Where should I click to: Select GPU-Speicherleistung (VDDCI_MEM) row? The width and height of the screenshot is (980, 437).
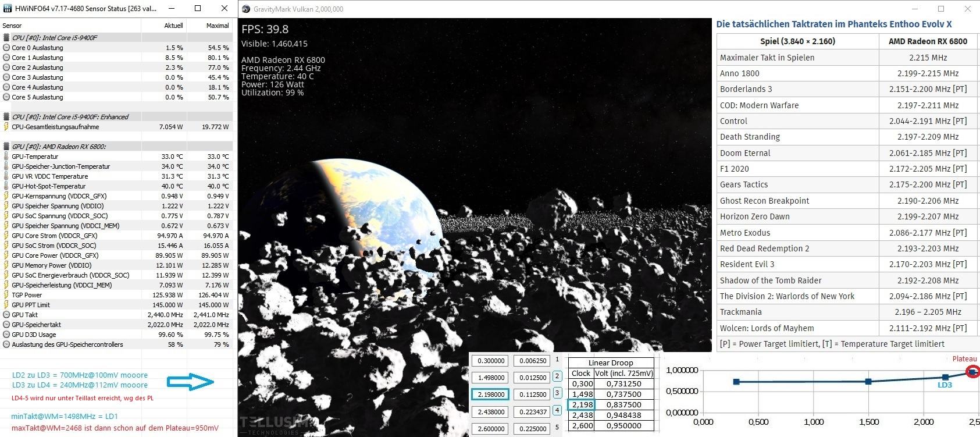[116, 285]
